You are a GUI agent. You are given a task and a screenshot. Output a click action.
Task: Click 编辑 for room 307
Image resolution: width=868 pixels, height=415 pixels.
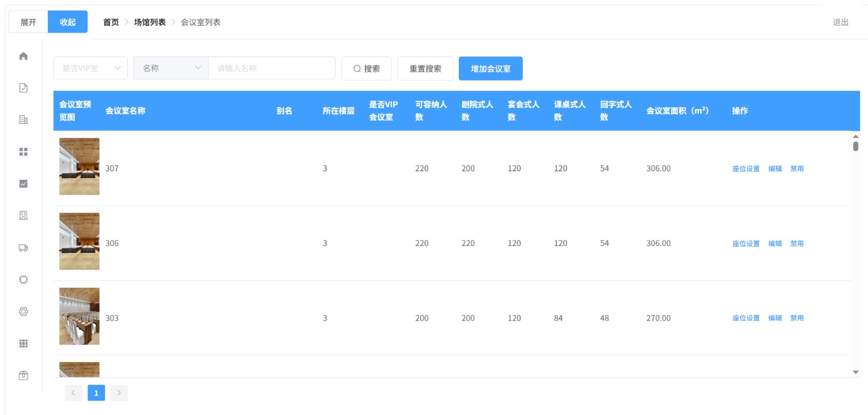pyautogui.click(x=775, y=169)
